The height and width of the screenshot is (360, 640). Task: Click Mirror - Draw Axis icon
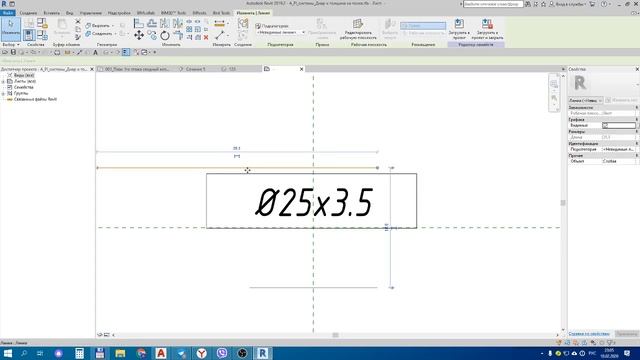(x=178, y=24)
